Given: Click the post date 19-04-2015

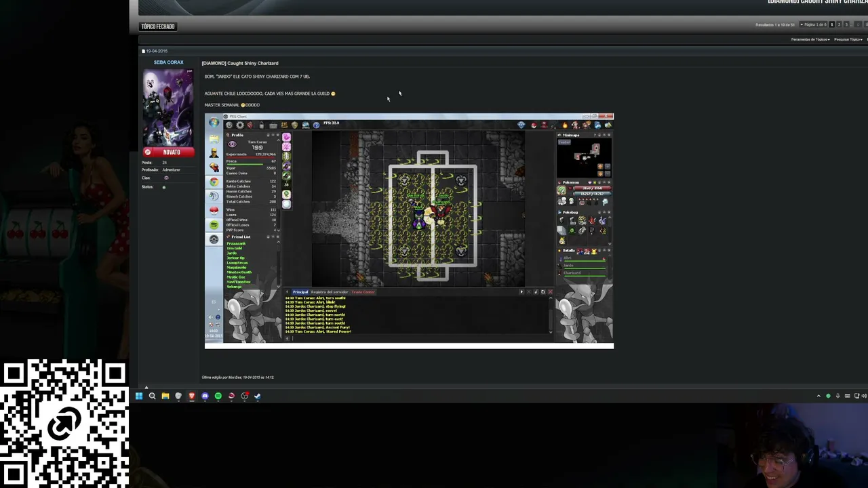Looking at the screenshot, I should pos(157,51).
